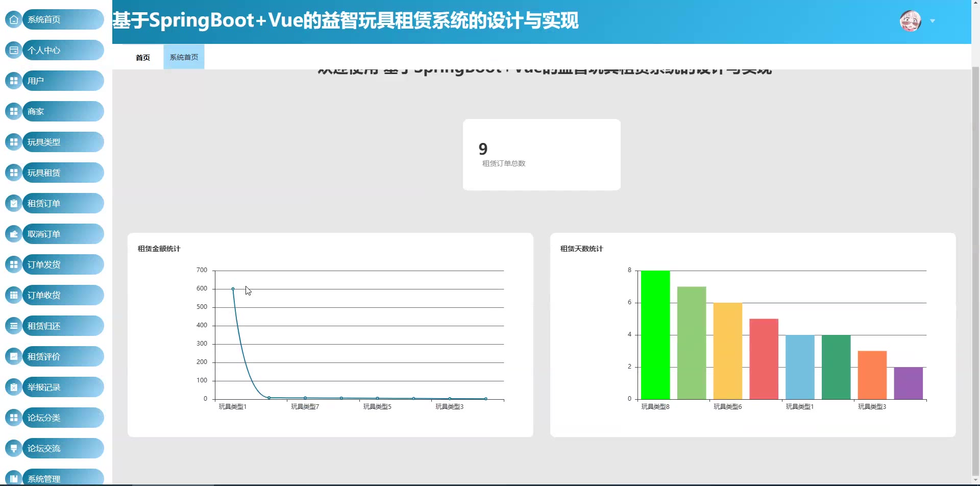Click the card icon beside 个人中心
This screenshot has width=980, height=486.
tap(14, 50)
